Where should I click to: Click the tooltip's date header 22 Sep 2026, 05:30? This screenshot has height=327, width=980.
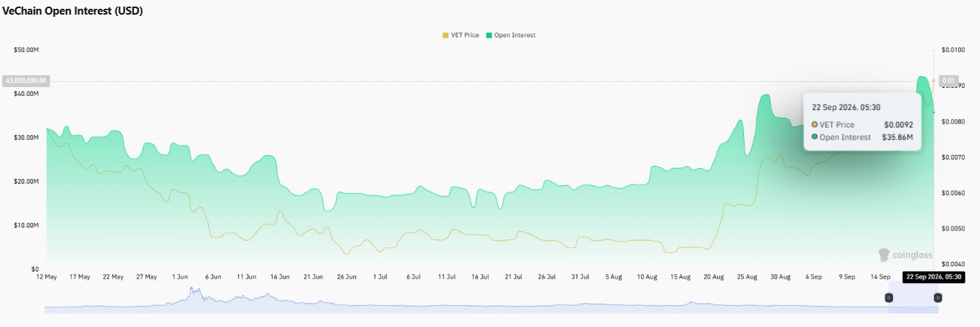846,107
